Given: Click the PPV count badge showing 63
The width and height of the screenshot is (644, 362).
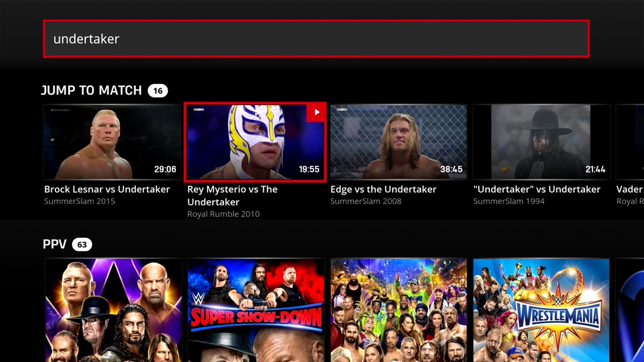Looking at the screenshot, I should tap(82, 244).
